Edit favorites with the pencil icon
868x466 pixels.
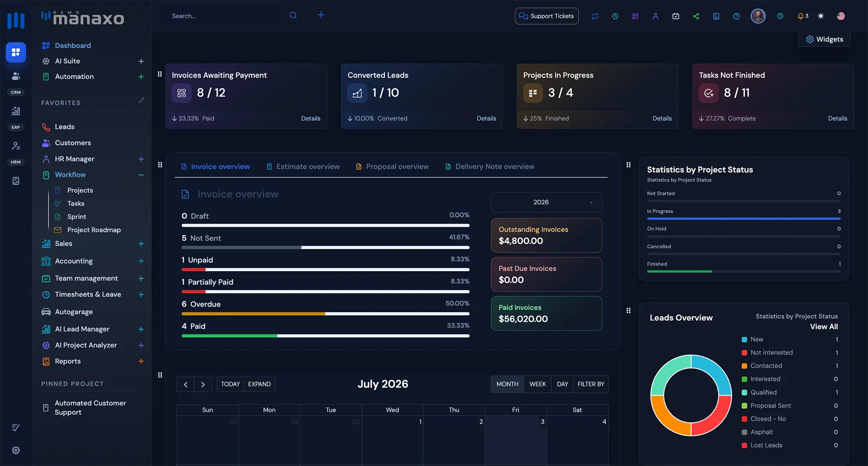click(142, 100)
